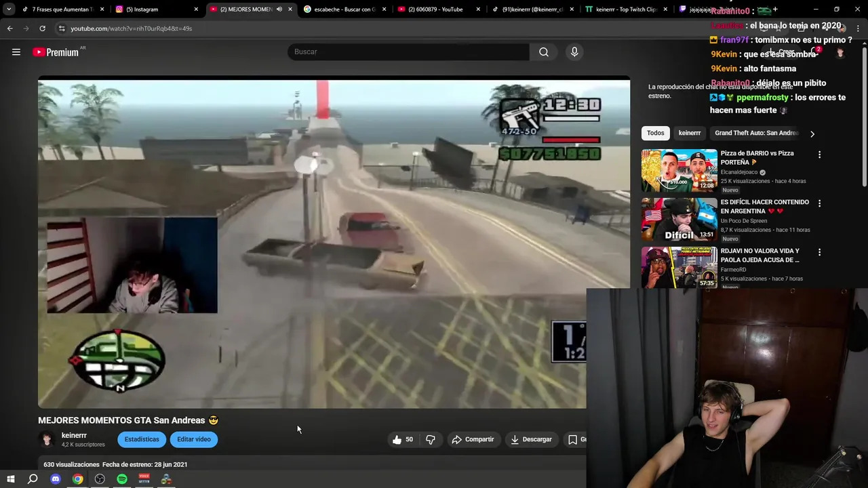
Task: Click the Pizza de BARRIO vs Pizza title
Action: 757,157
